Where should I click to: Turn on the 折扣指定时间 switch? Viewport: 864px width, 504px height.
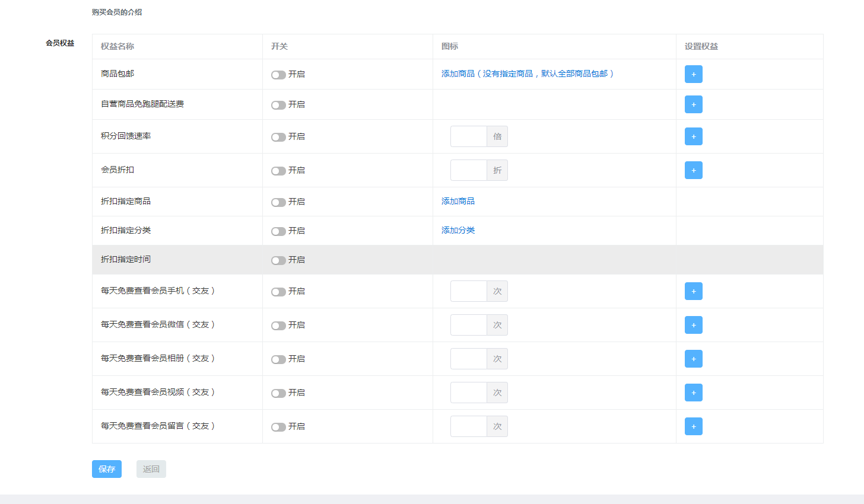click(278, 260)
